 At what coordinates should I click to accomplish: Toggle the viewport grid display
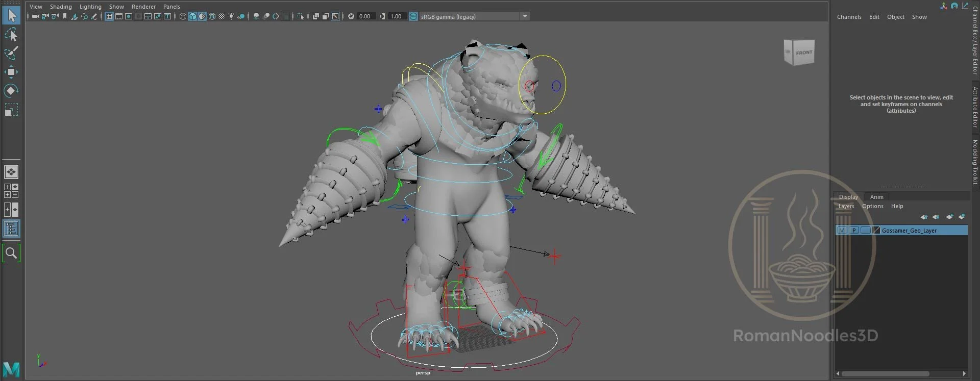[x=109, y=16]
